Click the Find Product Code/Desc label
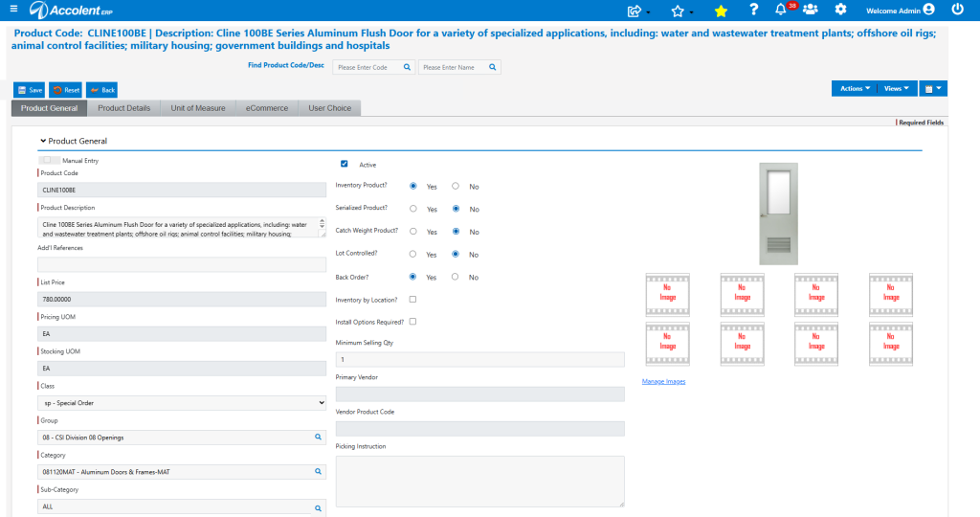 pyautogui.click(x=285, y=65)
